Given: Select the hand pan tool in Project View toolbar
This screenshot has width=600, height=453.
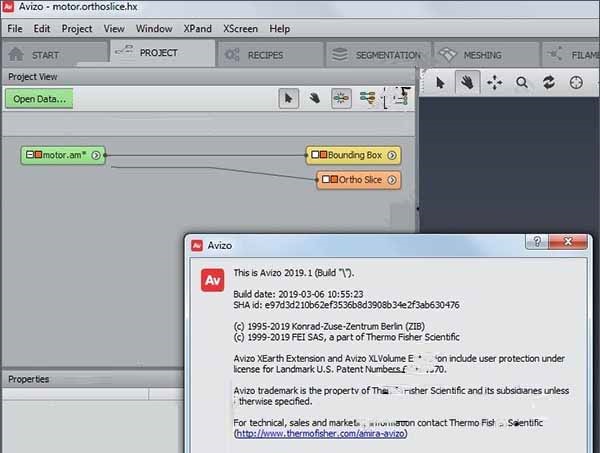Looking at the screenshot, I should tap(315, 99).
